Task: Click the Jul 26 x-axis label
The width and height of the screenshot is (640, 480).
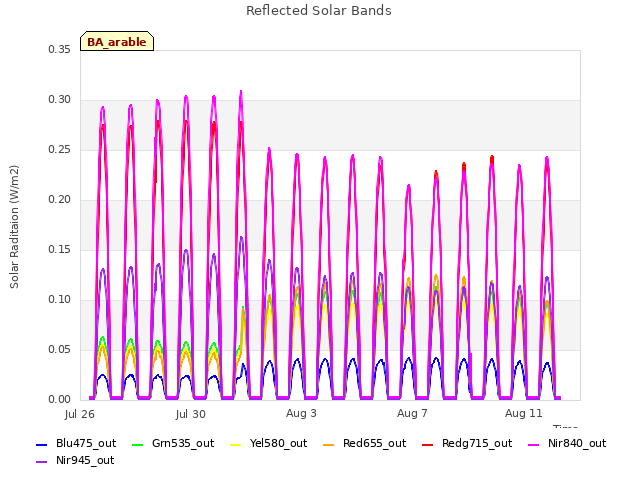Action: (x=80, y=414)
